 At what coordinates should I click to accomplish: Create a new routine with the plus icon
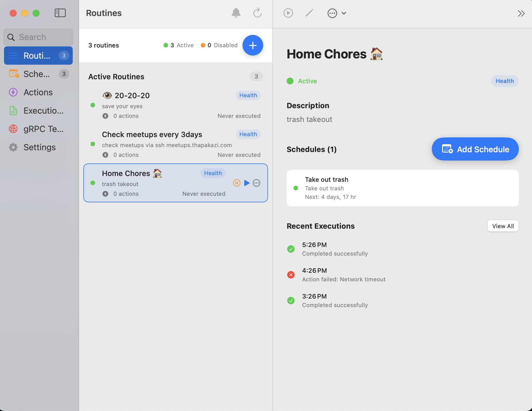pos(253,45)
